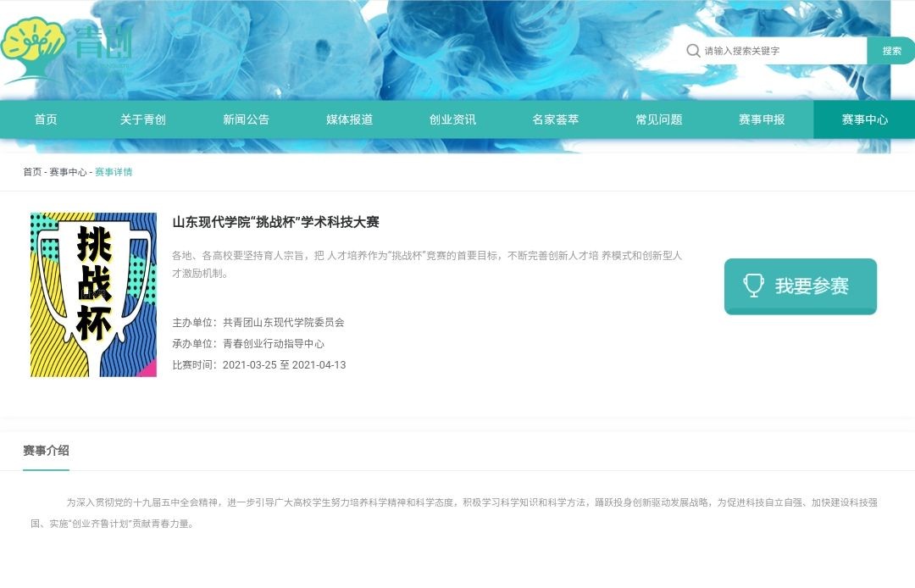Select the active 赛事中心 menu item
The width and height of the screenshot is (915, 588).
click(864, 119)
